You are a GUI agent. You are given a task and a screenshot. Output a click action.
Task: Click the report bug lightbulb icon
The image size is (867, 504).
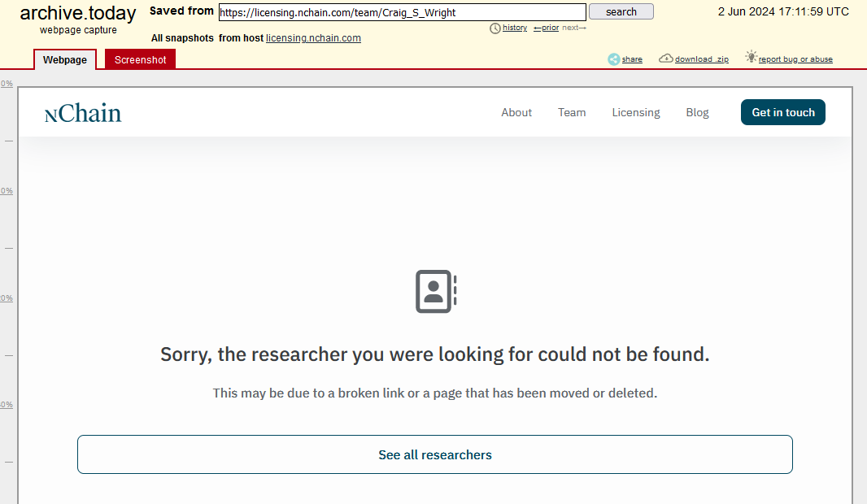pos(751,56)
